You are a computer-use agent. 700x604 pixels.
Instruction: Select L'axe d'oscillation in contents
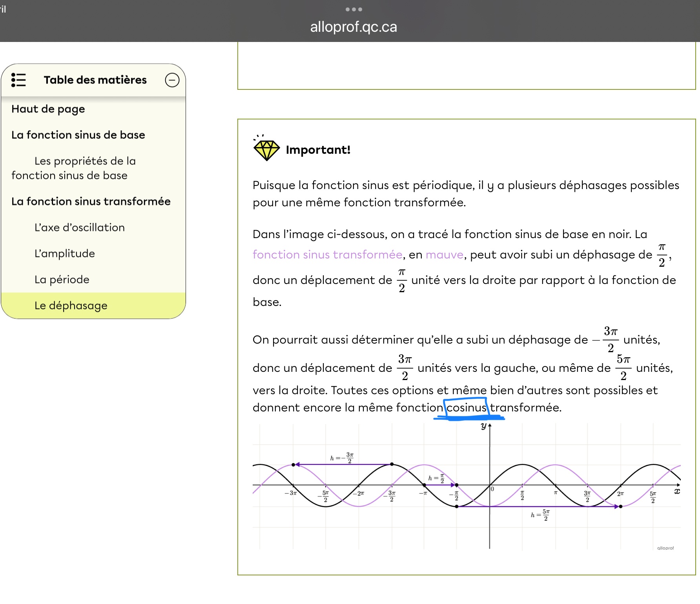[80, 227]
